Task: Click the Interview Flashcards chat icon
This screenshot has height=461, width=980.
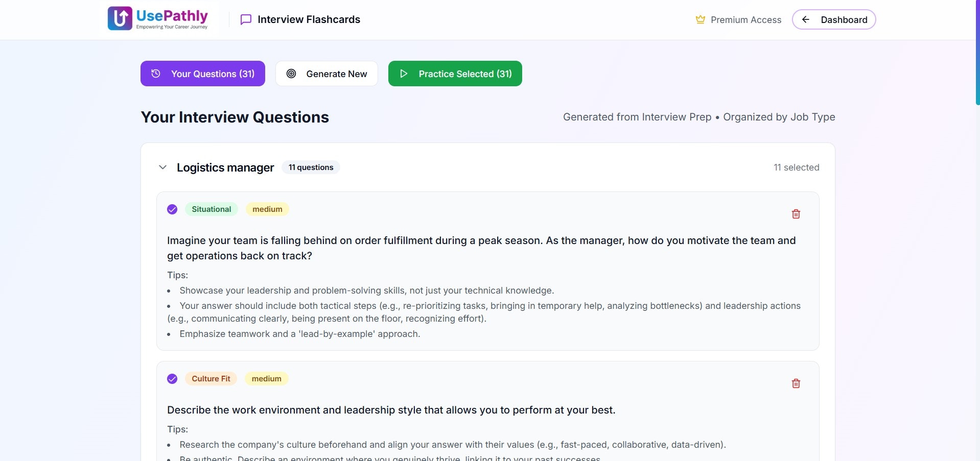Action: (246, 20)
